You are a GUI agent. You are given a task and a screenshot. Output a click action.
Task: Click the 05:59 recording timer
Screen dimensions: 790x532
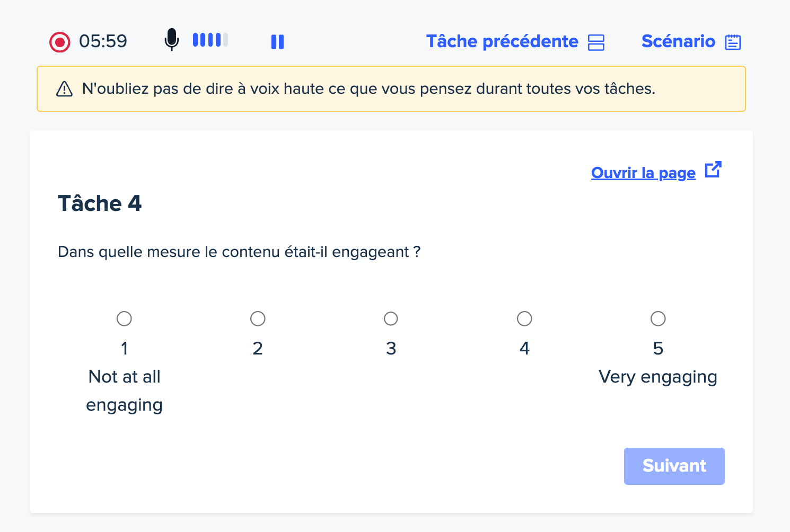tap(103, 41)
